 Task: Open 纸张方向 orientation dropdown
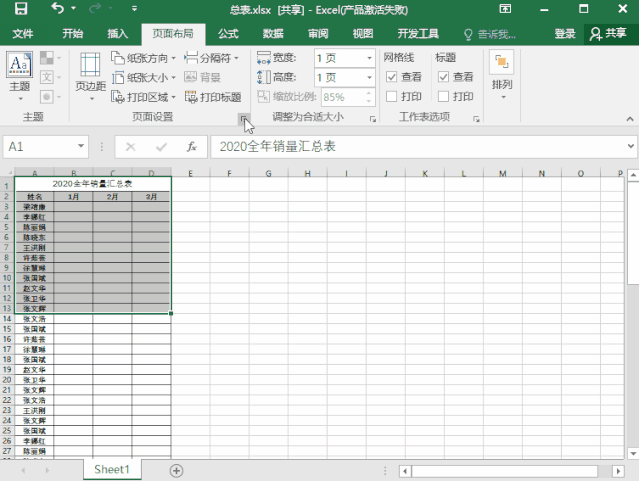click(143, 58)
